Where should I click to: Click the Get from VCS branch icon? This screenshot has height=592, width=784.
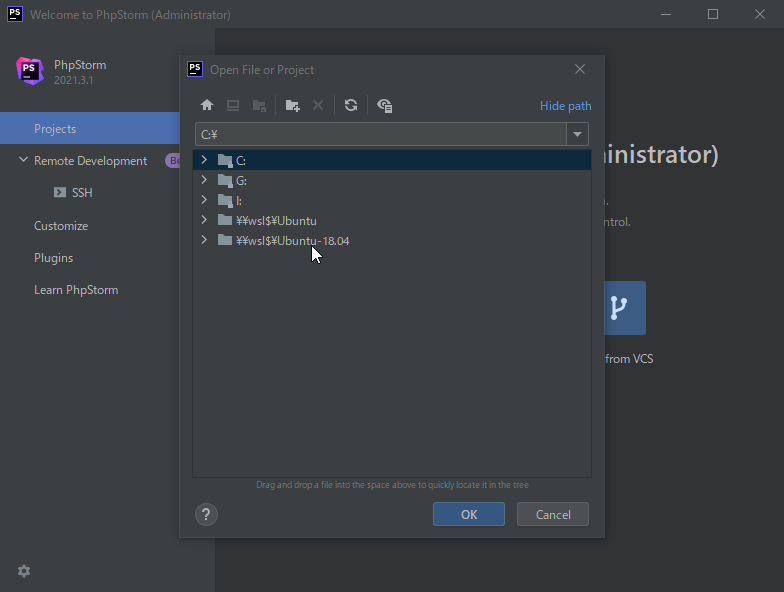619,308
